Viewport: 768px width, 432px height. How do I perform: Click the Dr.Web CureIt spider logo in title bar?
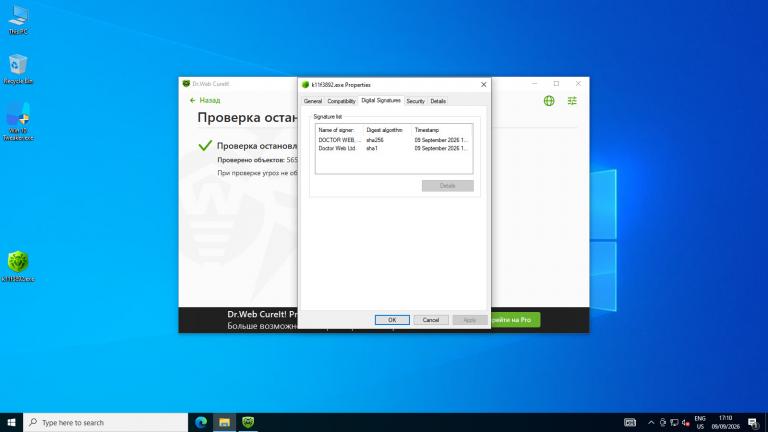click(186, 84)
